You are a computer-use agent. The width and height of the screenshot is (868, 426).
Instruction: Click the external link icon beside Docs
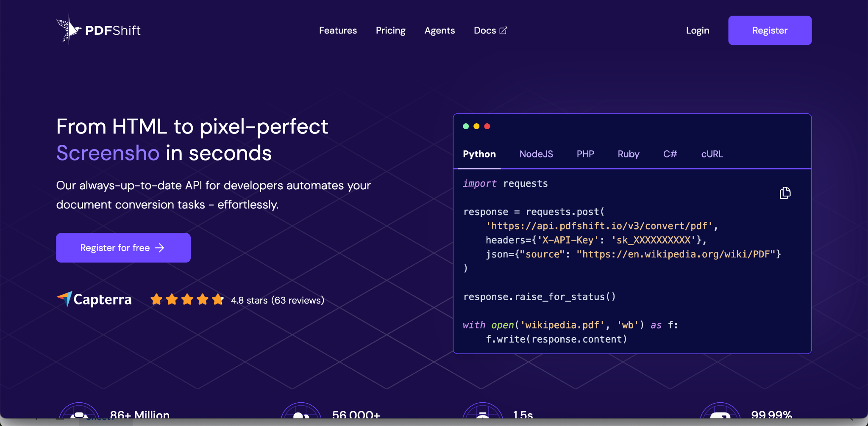click(504, 30)
